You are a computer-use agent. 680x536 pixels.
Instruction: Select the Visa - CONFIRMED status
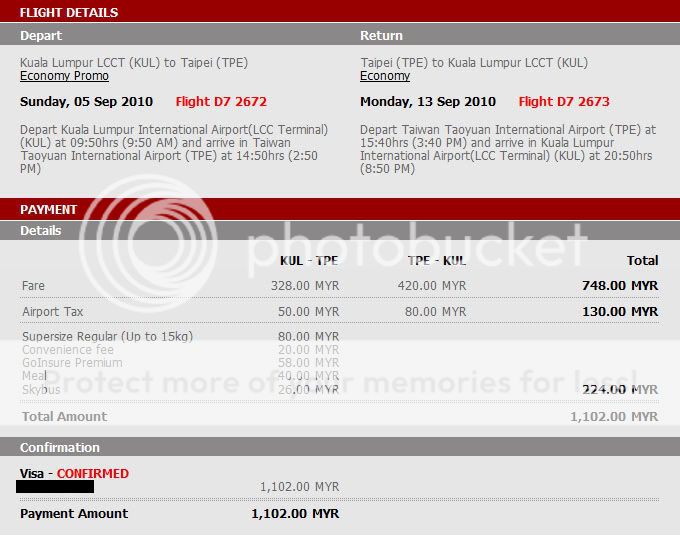(x=74, y=474)
